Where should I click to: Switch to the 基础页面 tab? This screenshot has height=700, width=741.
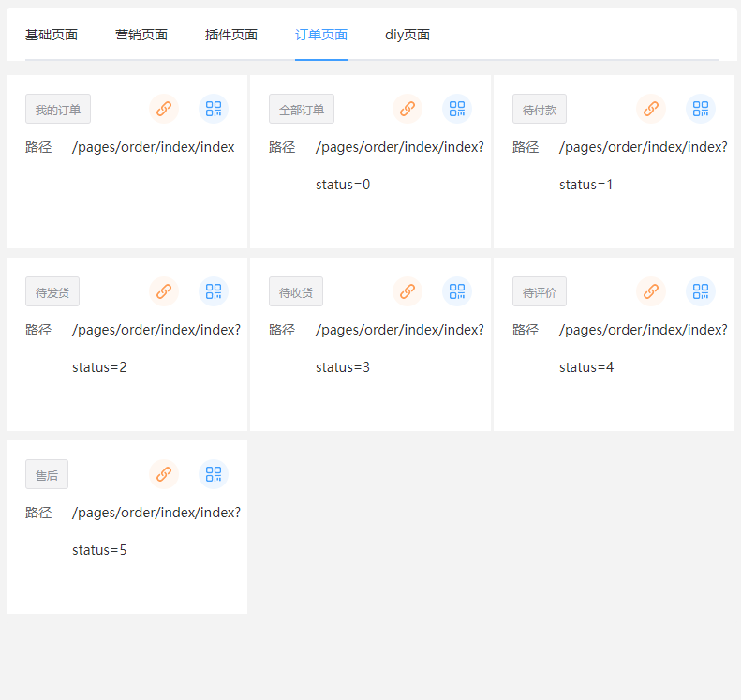tap(52, 36)
